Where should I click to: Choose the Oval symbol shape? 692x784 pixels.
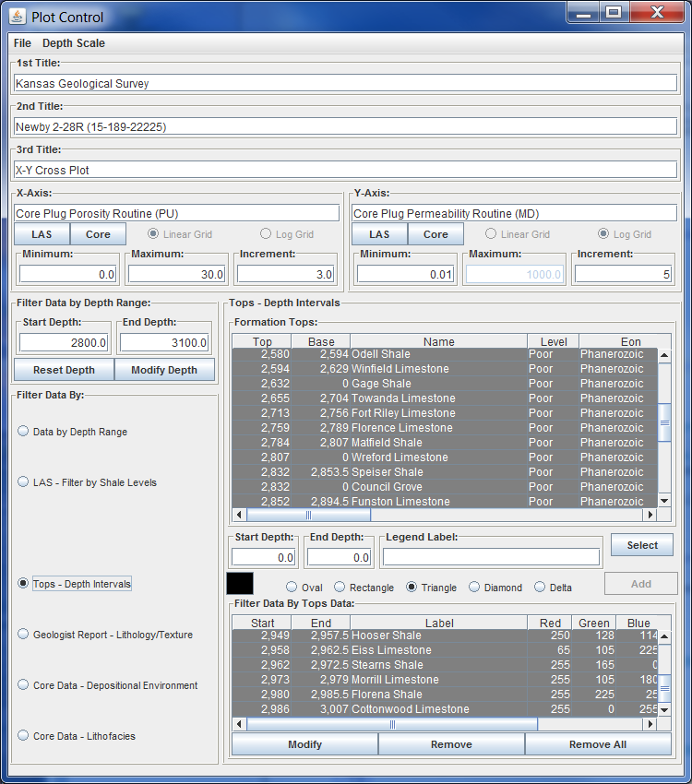pyautogui.click(x=304, y=587)
